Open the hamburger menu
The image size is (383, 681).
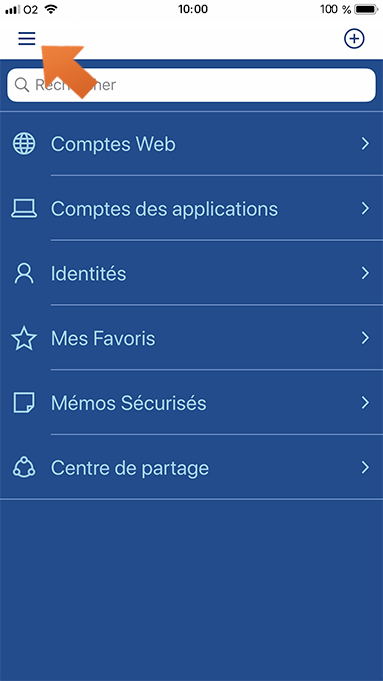pos(26,39)
